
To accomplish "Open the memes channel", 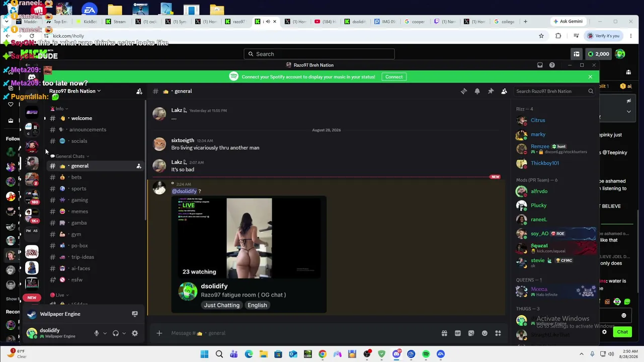I will (96, 212).
